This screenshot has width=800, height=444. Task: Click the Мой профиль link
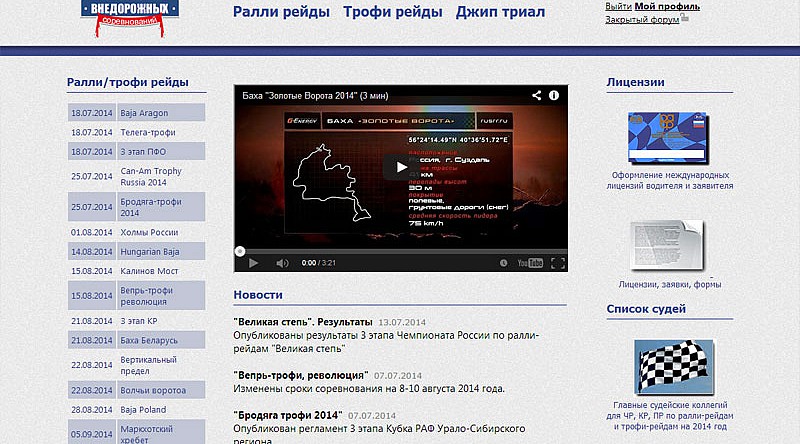click(x=666, y=6)
